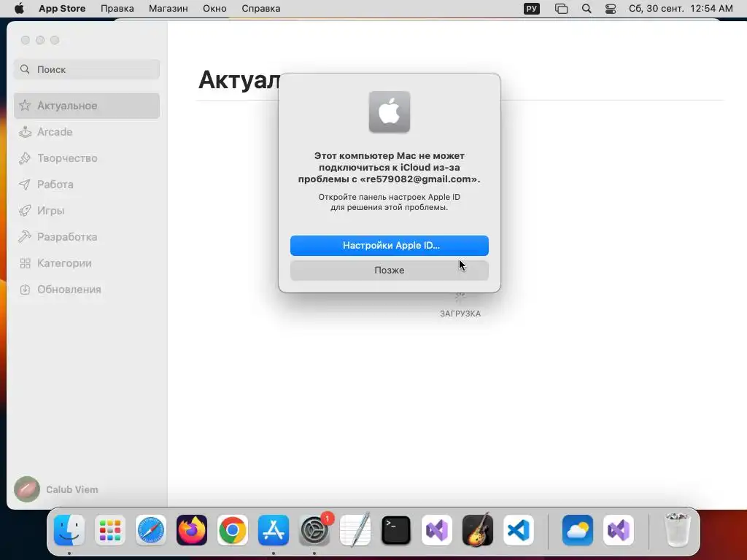Open Finder from the Dock
747x560 pixels.
pos(69,530)
